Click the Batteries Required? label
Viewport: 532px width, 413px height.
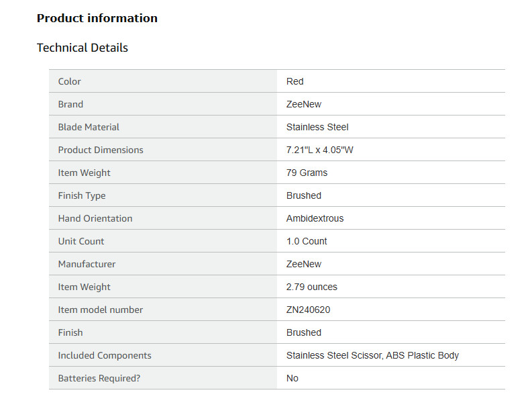[x=99, y=378]
